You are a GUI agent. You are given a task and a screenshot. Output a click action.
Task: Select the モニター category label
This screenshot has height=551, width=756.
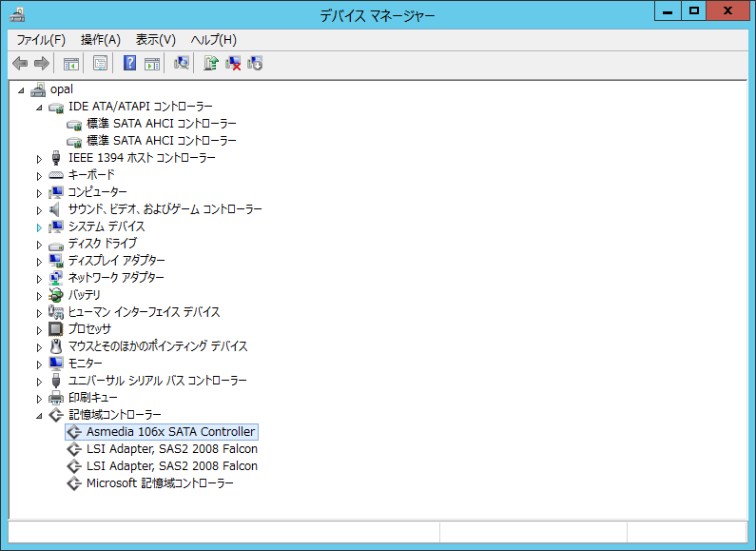pyautogui.click(x=86, y=364)
